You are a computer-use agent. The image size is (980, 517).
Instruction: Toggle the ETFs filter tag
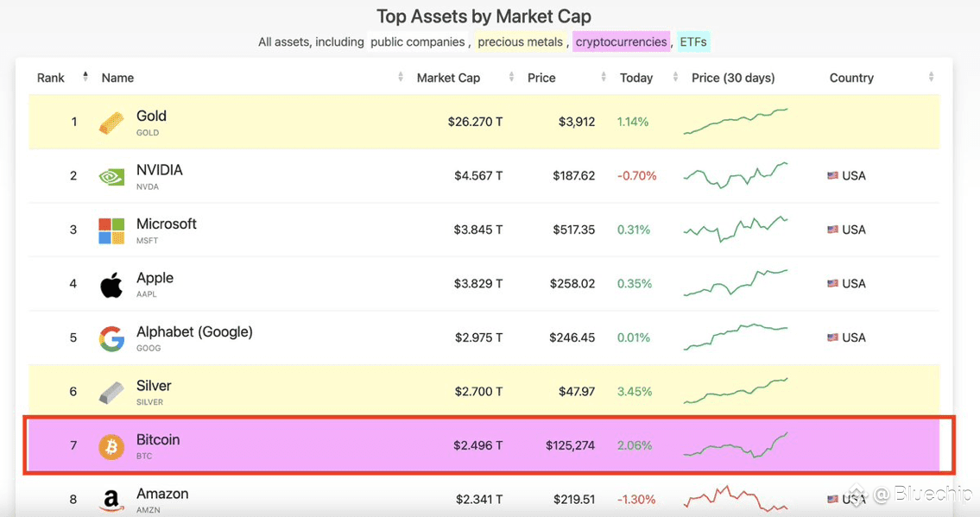click(x=693, y=41)
